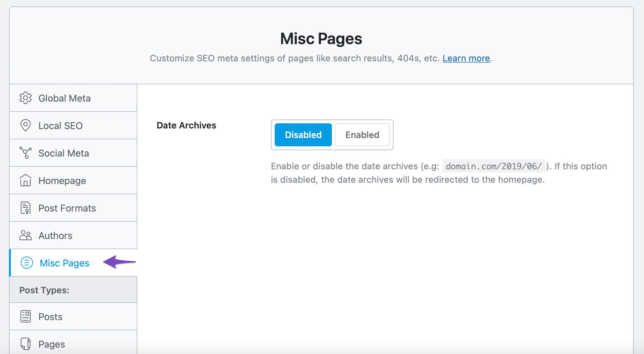Select the Post Formats tab
The image size is (644, 354).
(x=74, y=208)
